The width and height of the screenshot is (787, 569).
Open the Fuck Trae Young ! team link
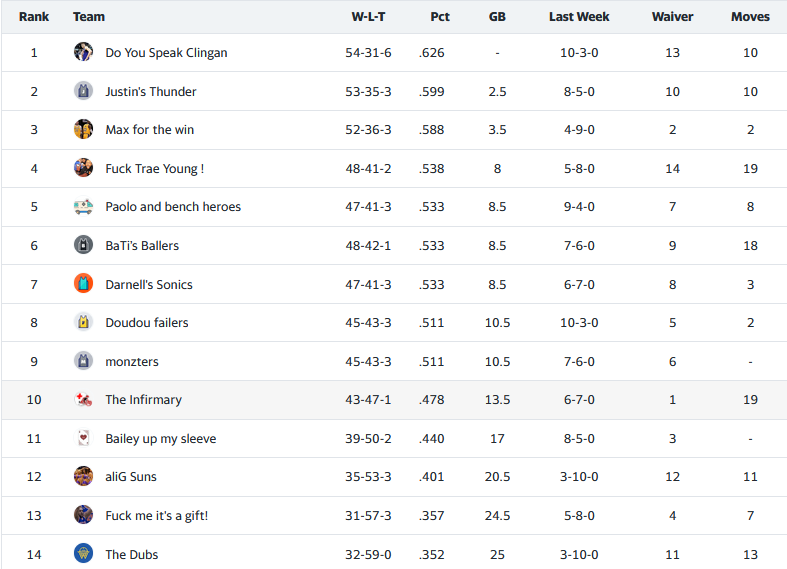(x=154, y=169)
